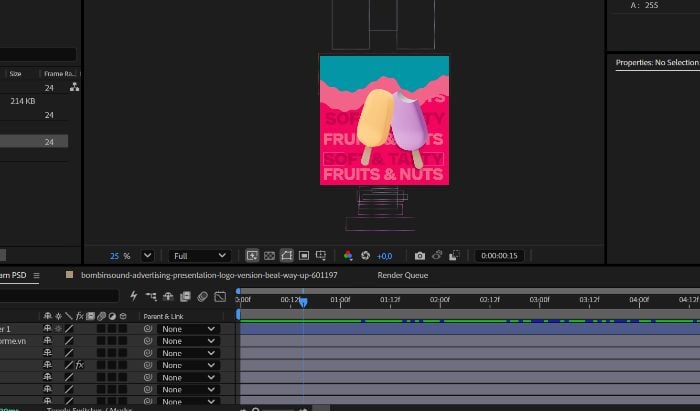
Task: Open grid and guide options icon
Action: pyautogui.click(x=321, y=256)
